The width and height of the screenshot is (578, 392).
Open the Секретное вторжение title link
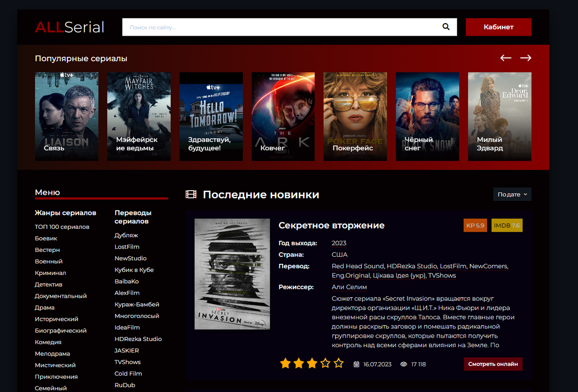(x=331, y=225)
